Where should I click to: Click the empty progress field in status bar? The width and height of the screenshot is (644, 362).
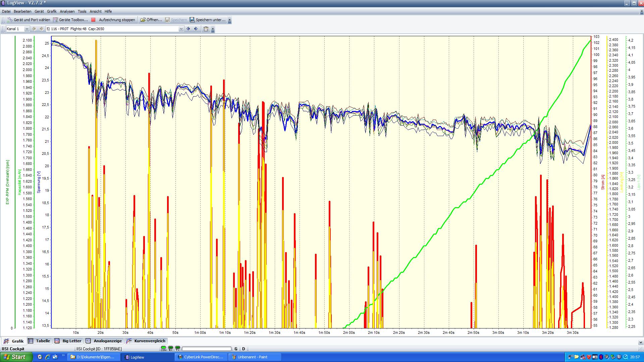pyautogui.click(x=207, y=349)
